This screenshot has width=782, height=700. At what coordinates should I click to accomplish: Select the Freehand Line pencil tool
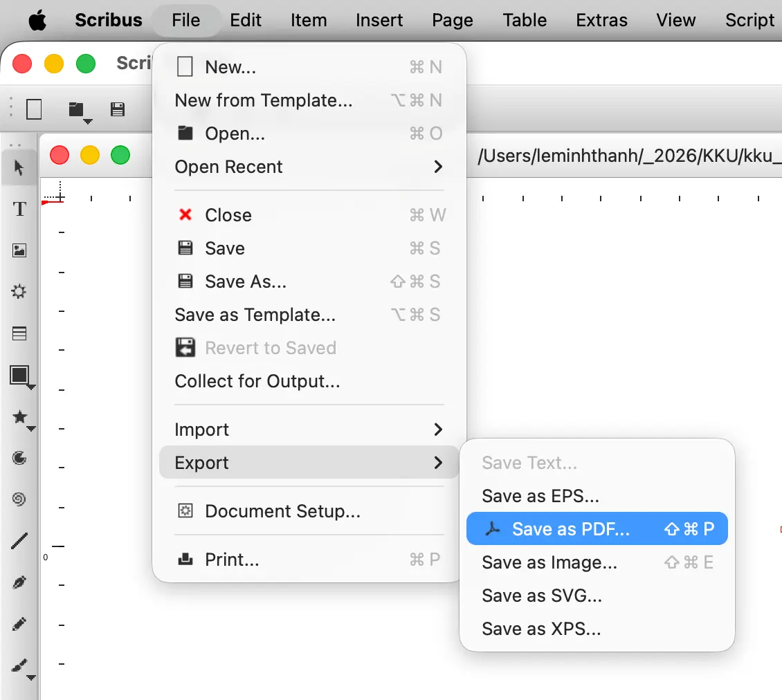[19, 624]
